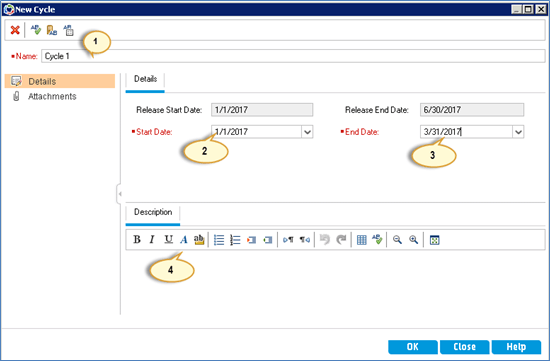Toggle full view of description editor
This screenshot has width=550, height=361.
pyautogui.click(x=435, y=240)
